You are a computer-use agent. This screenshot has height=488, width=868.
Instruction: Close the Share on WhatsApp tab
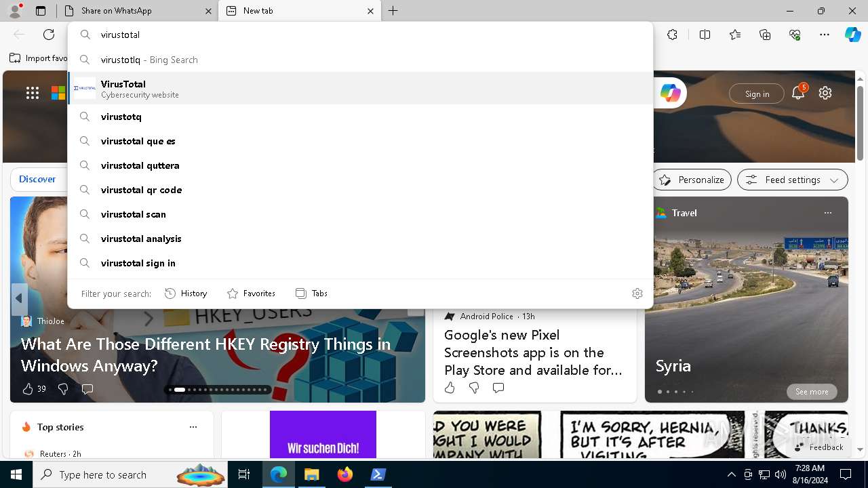click(208, 11)
